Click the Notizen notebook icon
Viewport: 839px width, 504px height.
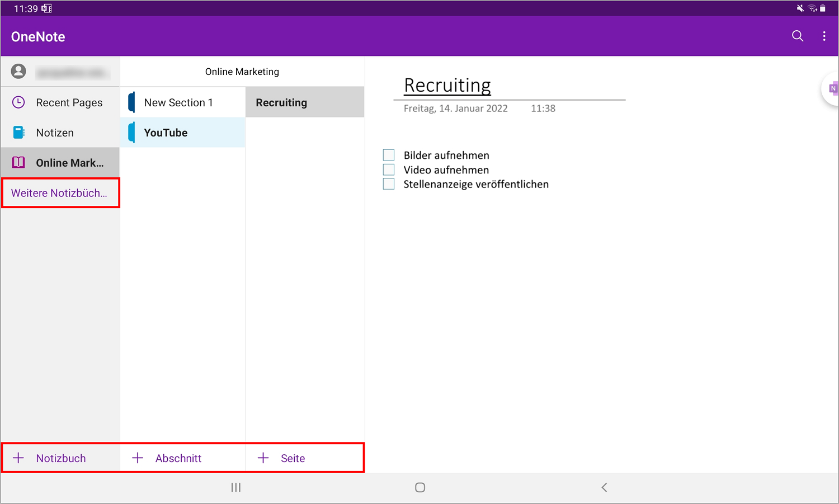[x=18, y=133]
